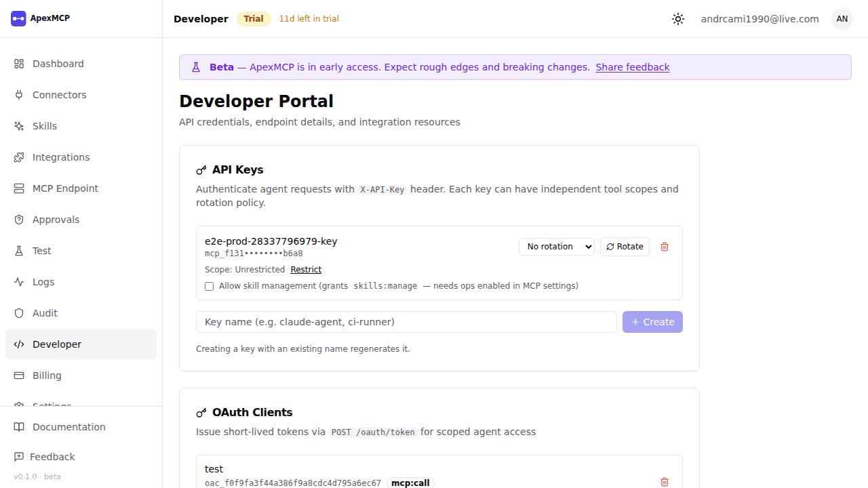Click the Feedback message icon

pos(19,457)
